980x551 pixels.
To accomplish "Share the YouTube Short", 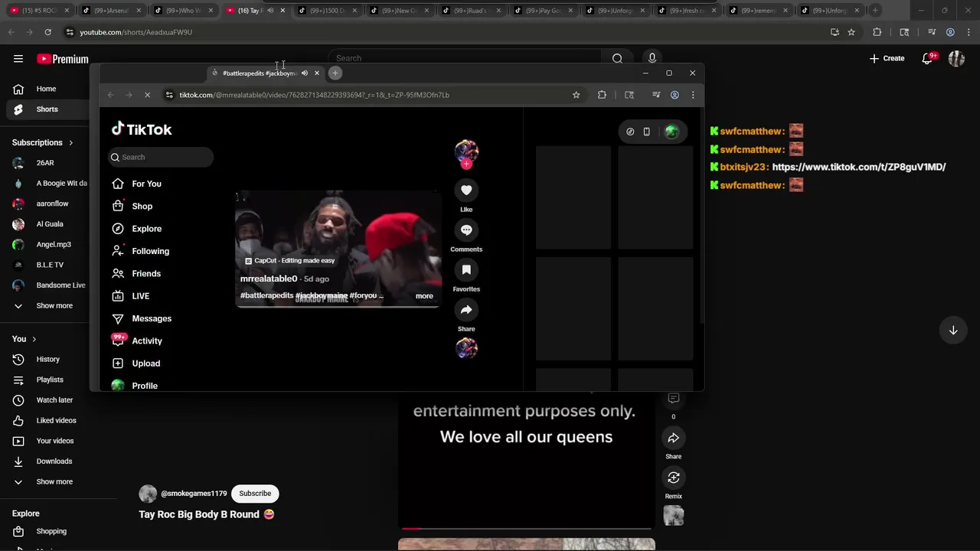I will (x=674, y=439).
